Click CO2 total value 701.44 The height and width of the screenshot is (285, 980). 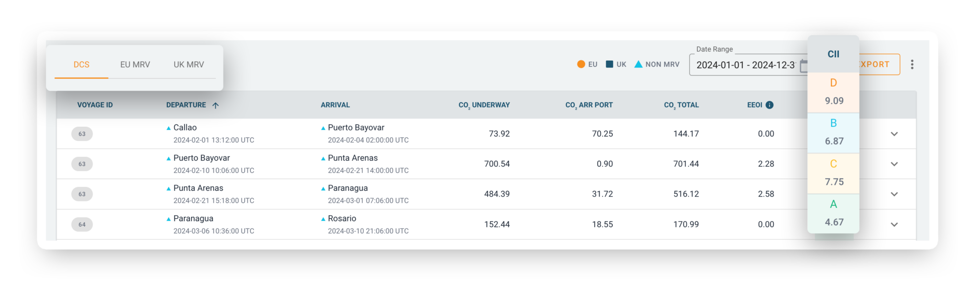pyautogui.click(x=686, y=164)
